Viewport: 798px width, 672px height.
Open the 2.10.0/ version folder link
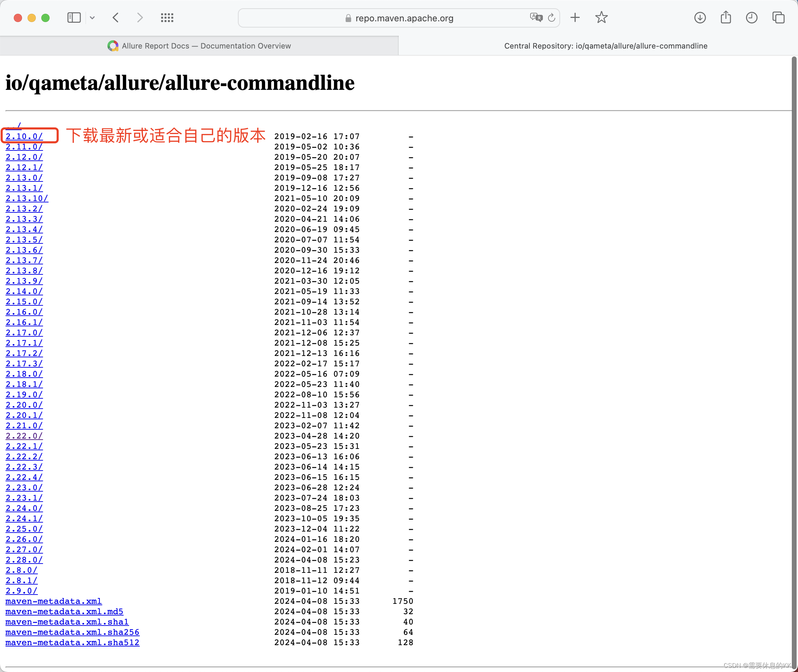click(24, 136)
